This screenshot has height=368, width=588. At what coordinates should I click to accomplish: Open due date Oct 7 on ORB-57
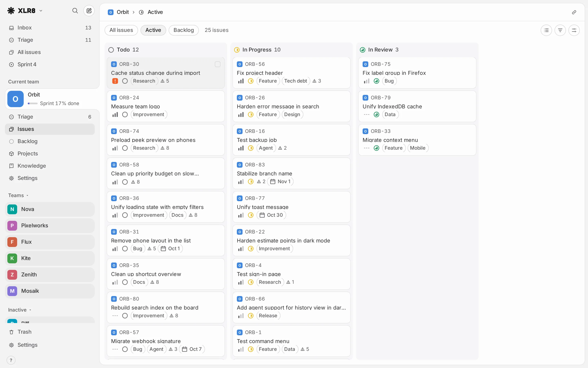(192, 349)
